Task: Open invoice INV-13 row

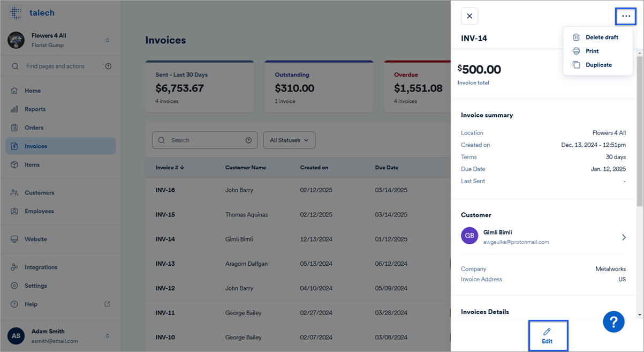Action: (298, 264)
